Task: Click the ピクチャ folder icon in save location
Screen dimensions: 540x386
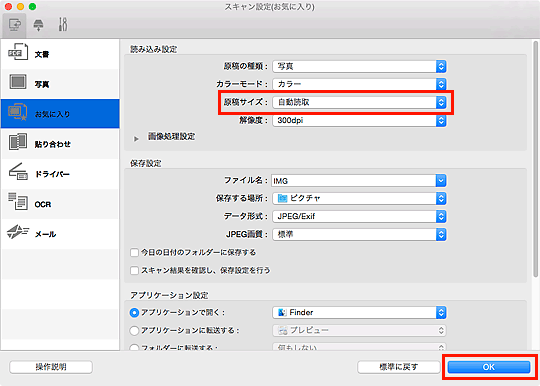Action: point(282,198)
